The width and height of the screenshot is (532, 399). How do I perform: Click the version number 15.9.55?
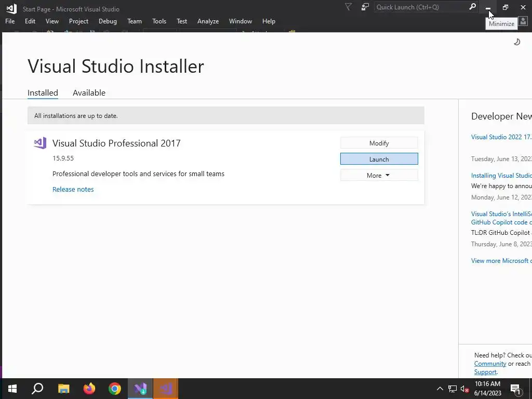[x=63, y=158]
